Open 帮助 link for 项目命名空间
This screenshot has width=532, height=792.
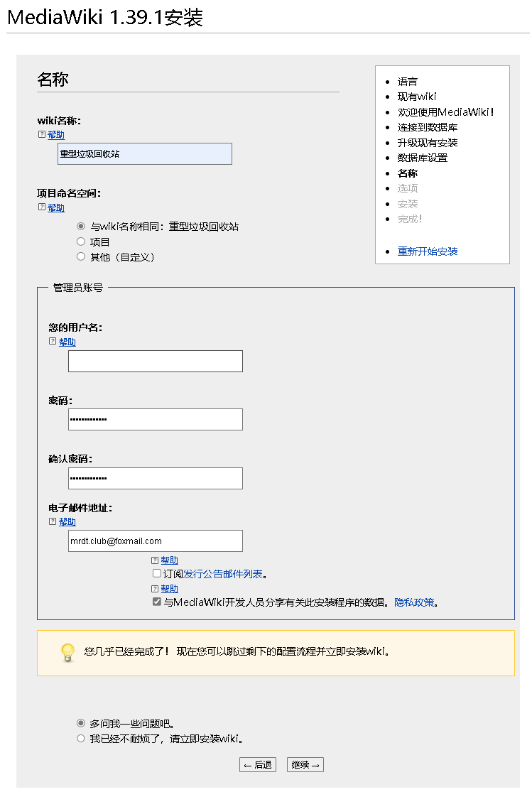click(56, 207)
